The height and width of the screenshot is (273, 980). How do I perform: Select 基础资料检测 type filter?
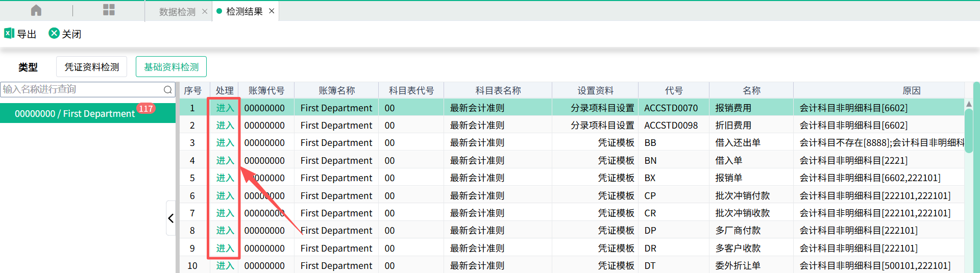[x=171, y=67]
